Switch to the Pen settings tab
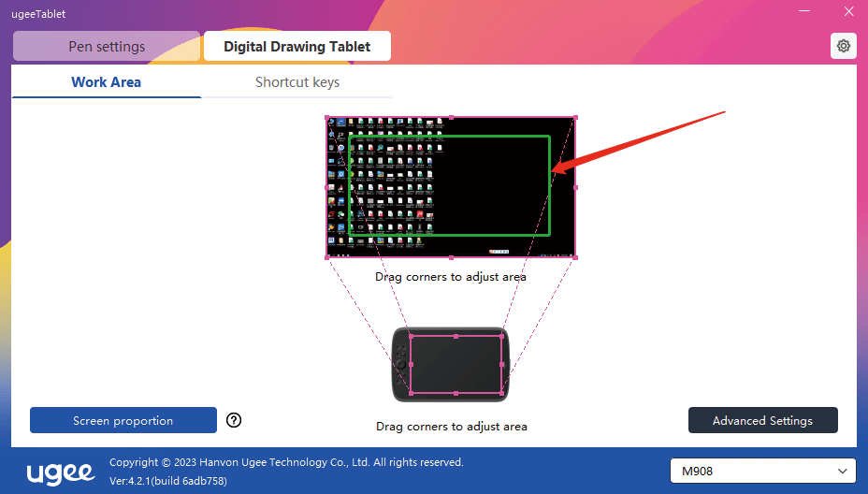Viewport: 868px width, 494px height. click(x=107, y=47)
